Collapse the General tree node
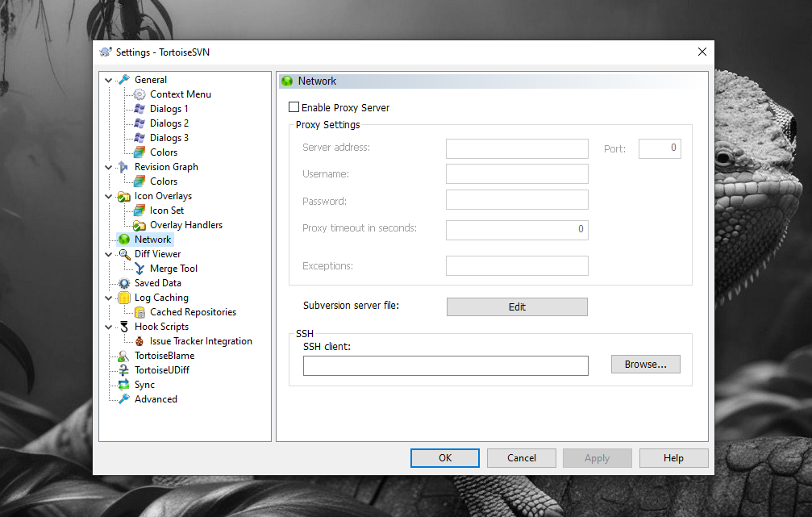 (109, 80)
